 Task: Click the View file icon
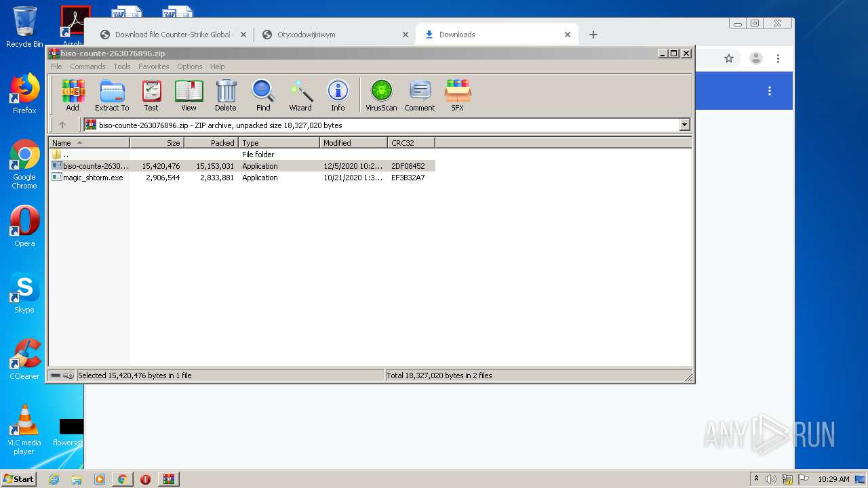tap(189, 95)
